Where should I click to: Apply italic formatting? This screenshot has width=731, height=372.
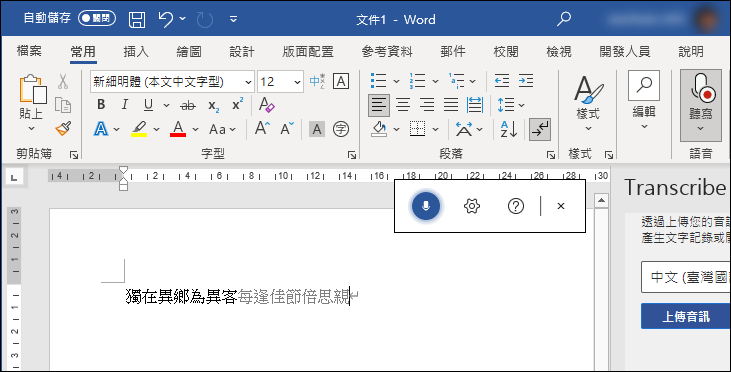click(124, 105)
